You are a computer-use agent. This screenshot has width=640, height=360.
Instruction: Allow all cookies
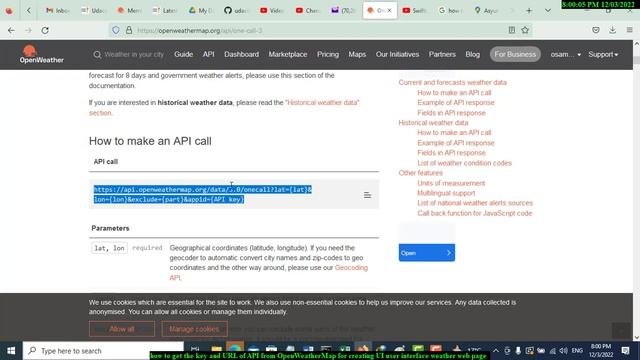[x=122, y=329]
